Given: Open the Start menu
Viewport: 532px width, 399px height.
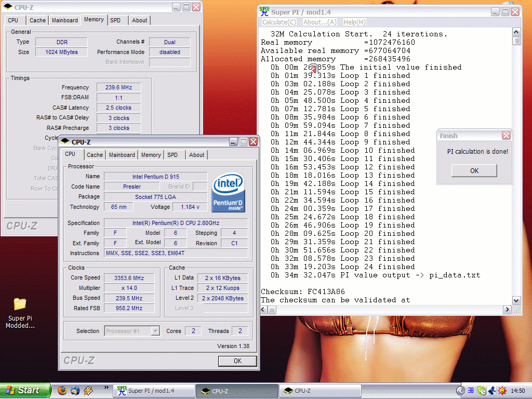Looking at the screenshot, I should click(x=25, y=391).
